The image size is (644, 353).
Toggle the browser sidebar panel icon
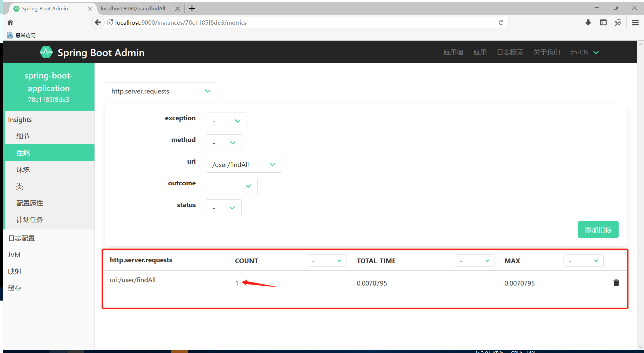point(603,22)
